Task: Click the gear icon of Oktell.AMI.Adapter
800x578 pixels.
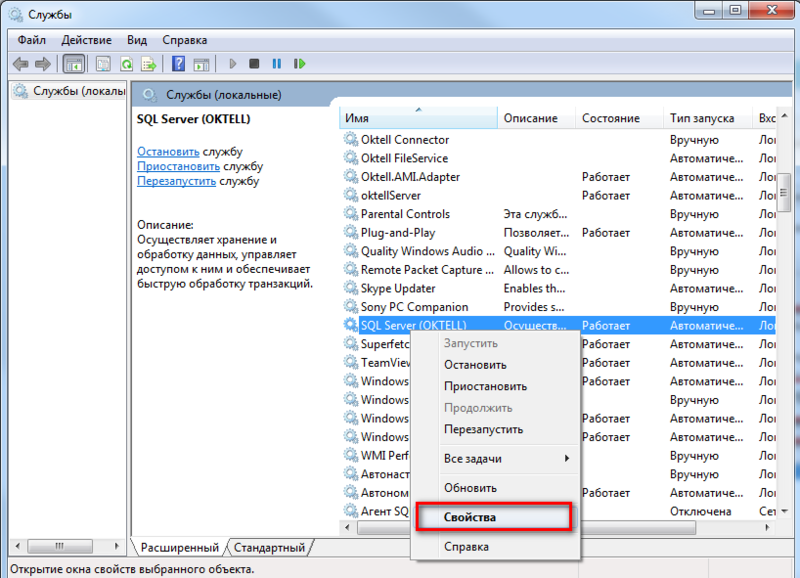Action: [x=351, y=177]
